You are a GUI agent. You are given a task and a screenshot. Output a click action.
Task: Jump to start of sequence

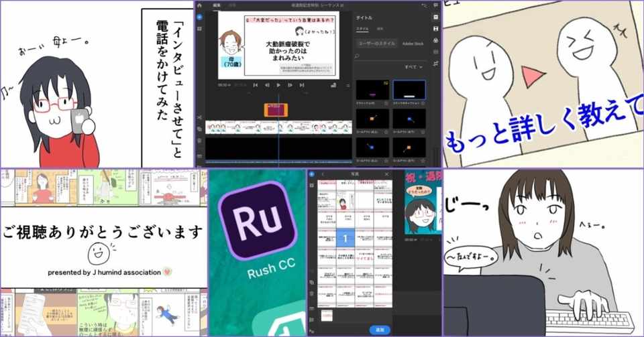(x=255, y=85)
